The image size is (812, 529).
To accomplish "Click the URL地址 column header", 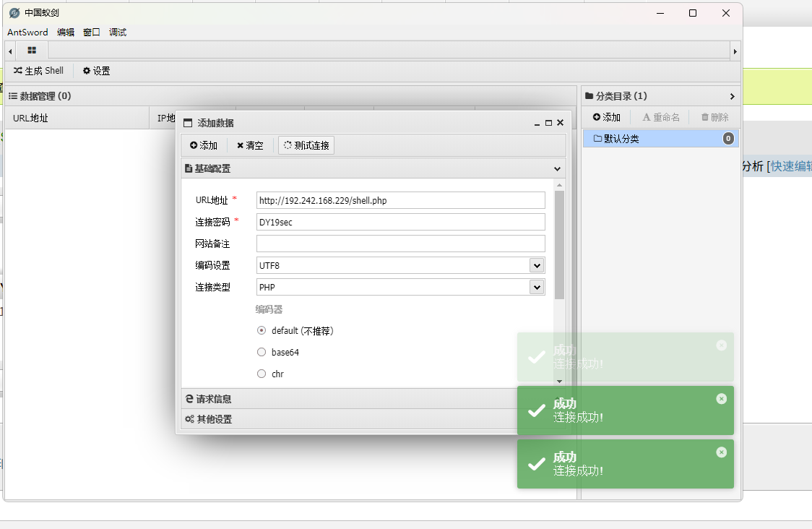I will [x=77, y=118].
